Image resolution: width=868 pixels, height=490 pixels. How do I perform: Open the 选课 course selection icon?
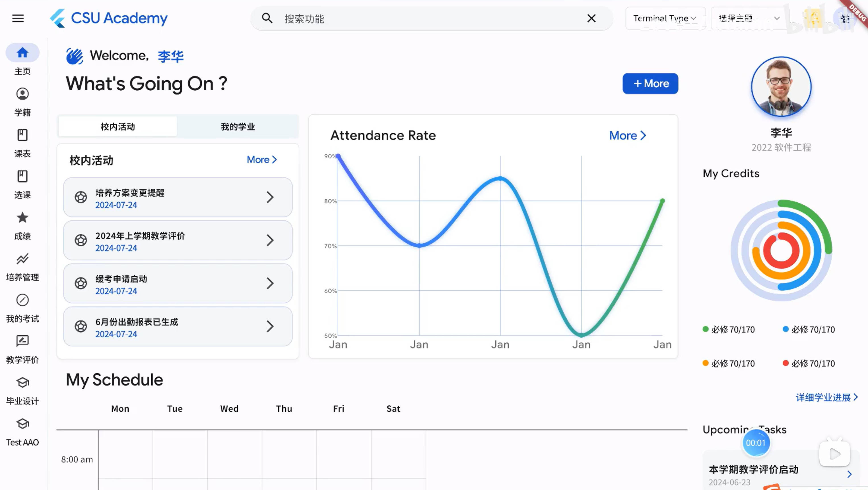click(22, 176)
